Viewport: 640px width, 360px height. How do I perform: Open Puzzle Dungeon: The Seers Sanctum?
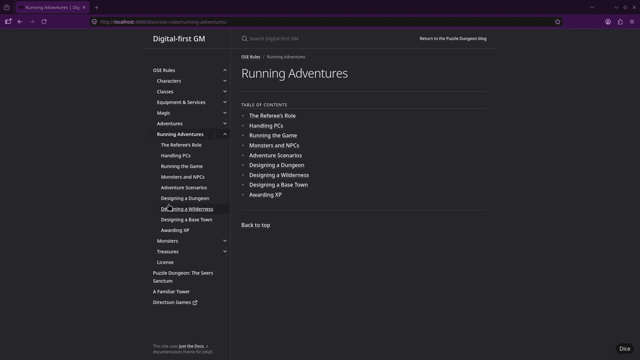(x=183, y=277)
